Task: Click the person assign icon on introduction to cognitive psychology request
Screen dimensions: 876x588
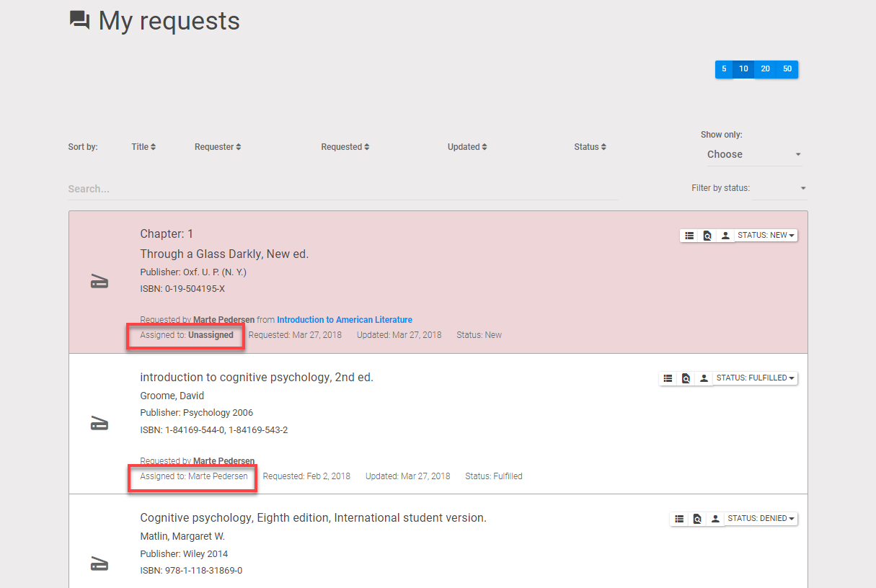Action: 704,378
